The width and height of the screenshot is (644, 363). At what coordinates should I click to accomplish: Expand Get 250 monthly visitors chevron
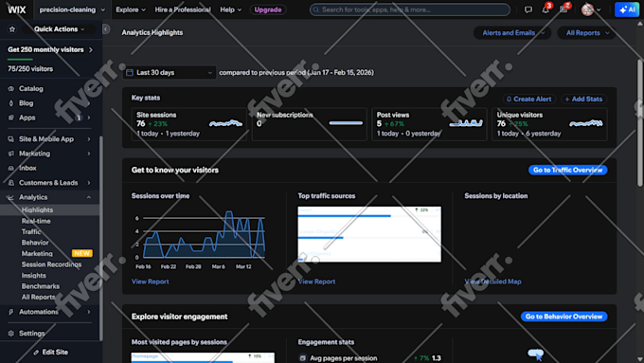tap(91, 49)
